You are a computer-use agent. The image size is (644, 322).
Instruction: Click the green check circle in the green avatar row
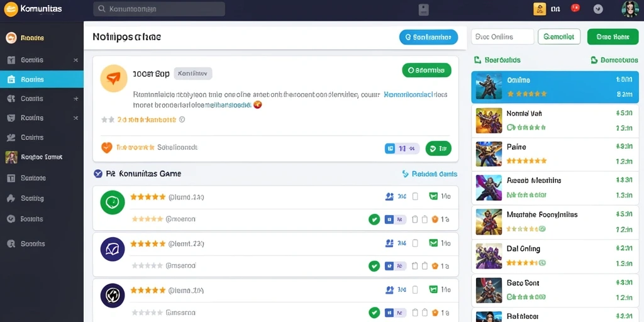(374, 219)
